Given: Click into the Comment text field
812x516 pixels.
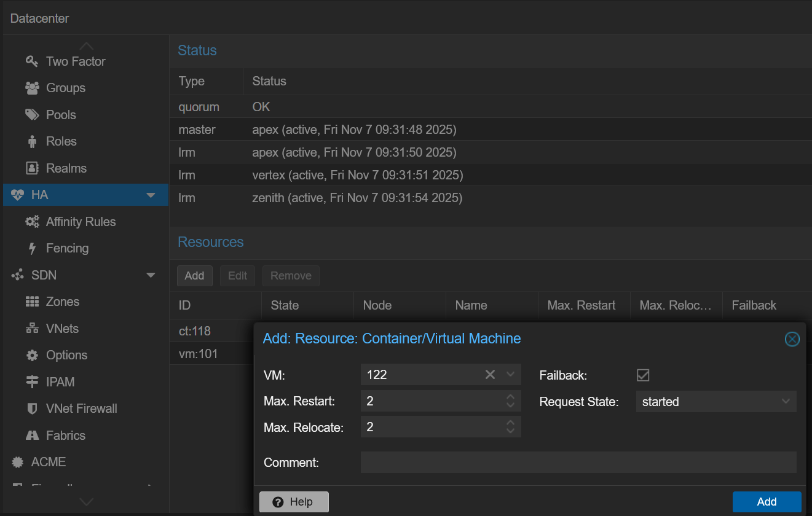Looking at the screenshot, I should 578,463.
